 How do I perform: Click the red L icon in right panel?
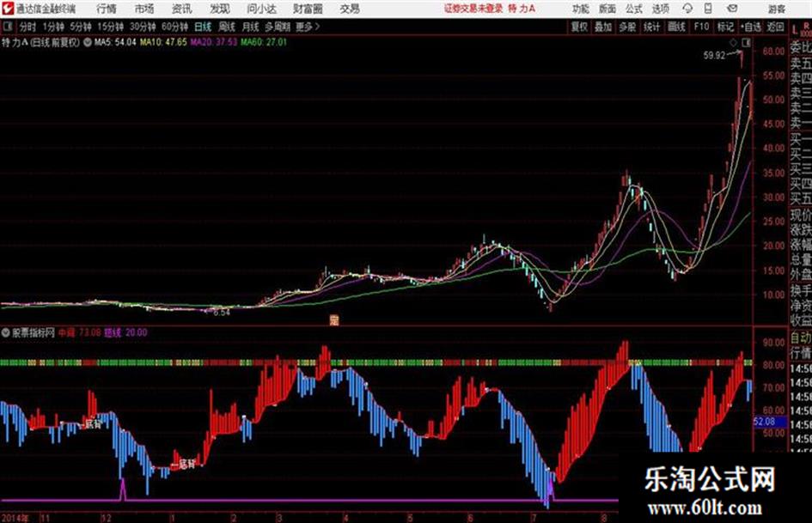tap(795, 29)
